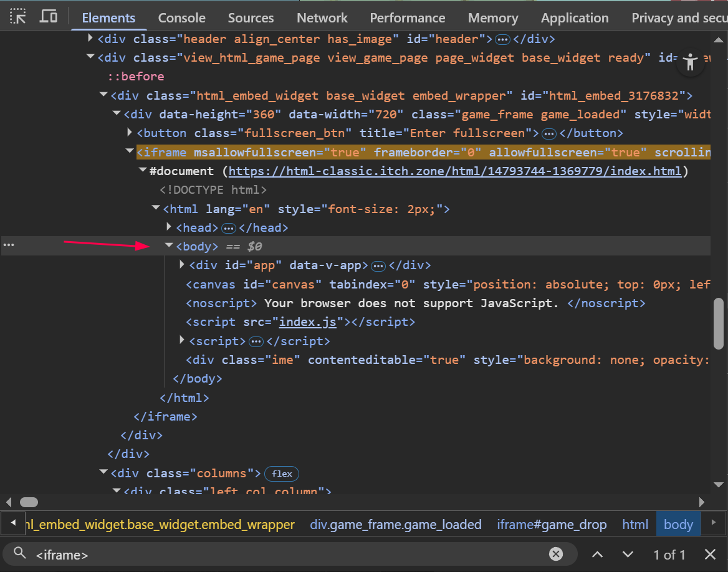Collapse the view_html_game_page div node
728x572 pixels.
(90, 57)
